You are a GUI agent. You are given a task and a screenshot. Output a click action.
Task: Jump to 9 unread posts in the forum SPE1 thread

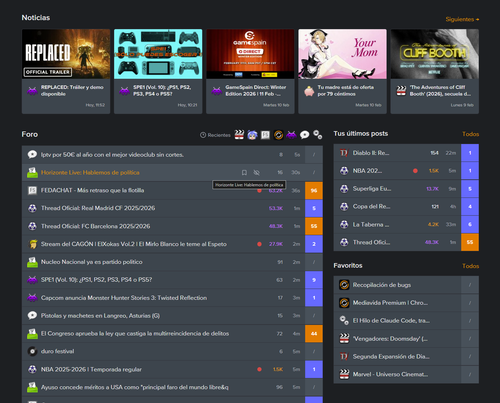coord(314,280)
